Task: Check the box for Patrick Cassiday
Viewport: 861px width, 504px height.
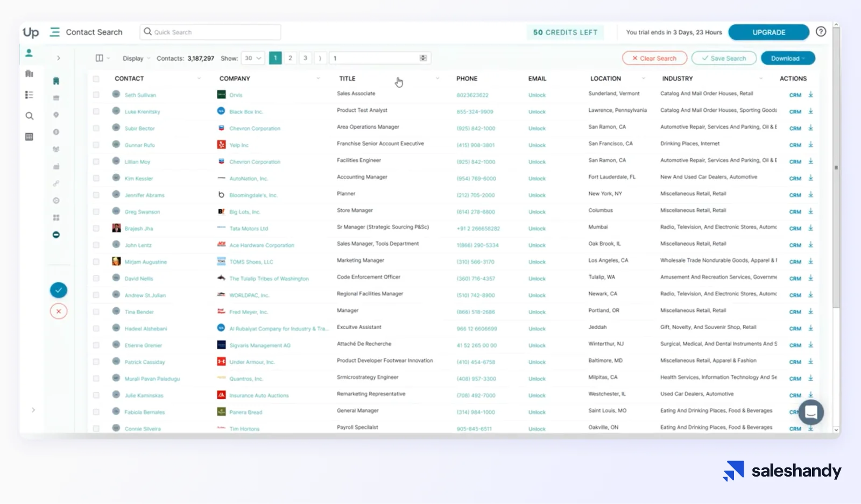Action: coord(96,361)
